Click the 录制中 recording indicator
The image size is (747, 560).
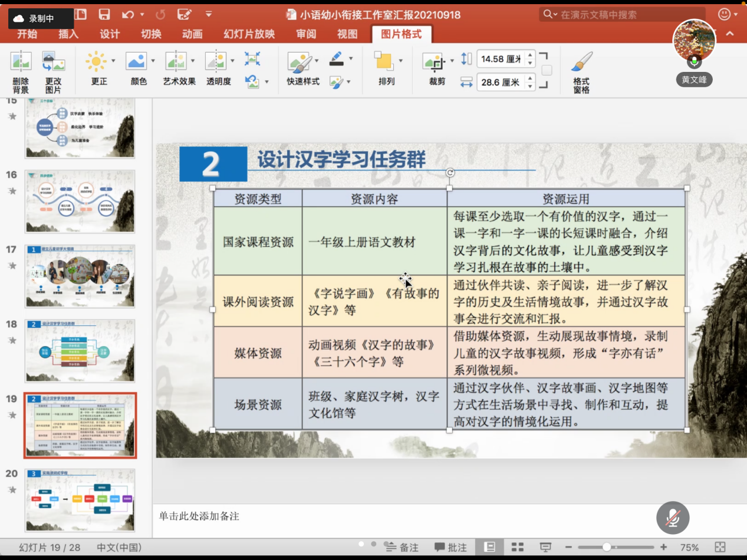pos(41,19)
